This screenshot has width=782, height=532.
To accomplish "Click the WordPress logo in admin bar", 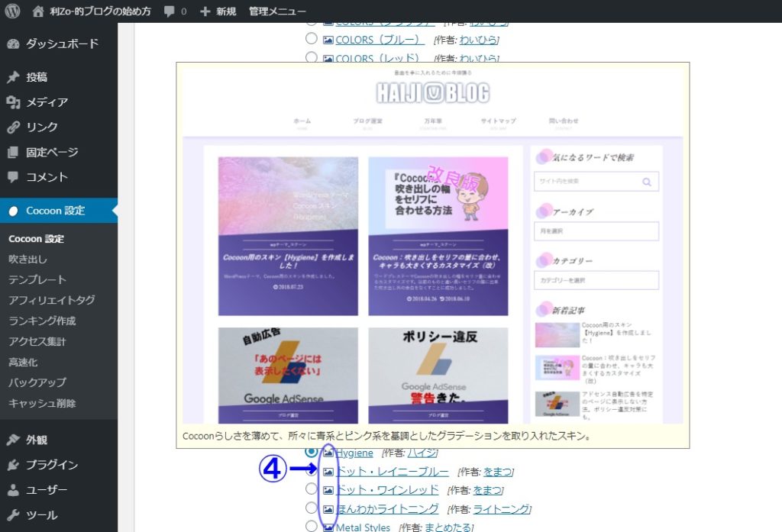I will click(x=12, y=11).
